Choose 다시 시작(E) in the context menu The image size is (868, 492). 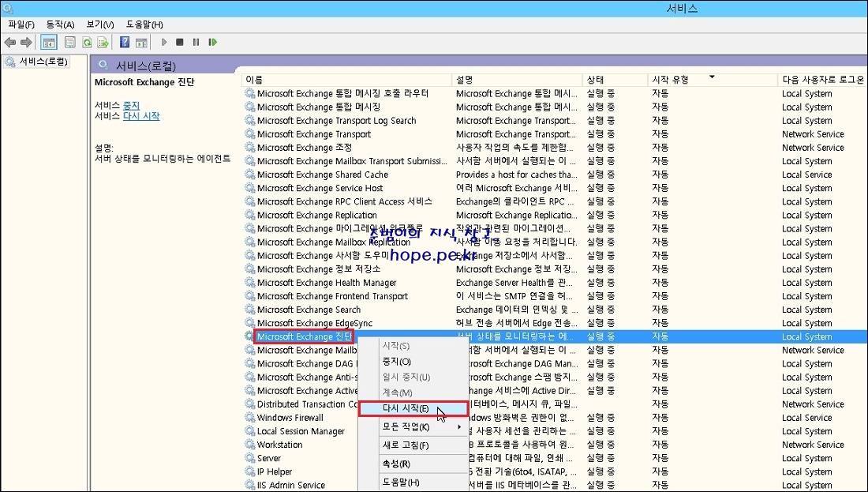point(413,408)
